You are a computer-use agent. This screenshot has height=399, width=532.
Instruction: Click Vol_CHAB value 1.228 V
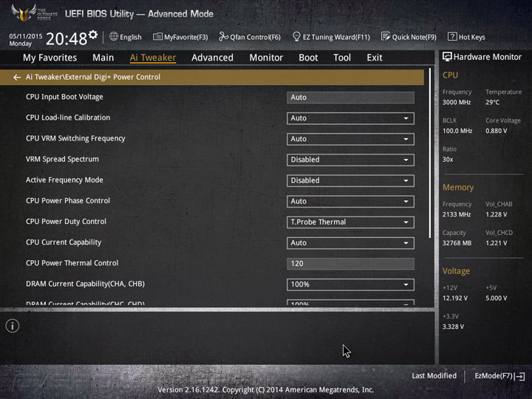[496, 214]
